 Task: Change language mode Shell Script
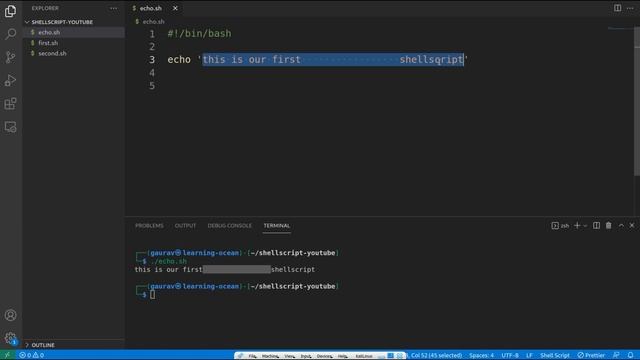point(555,355)
